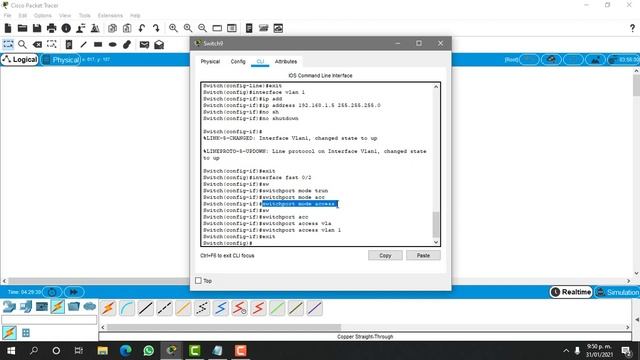The width and height of the screenshot is (640, 360).
Task: Pick the light-blue Console cable
Action: [x=127, y=308]
